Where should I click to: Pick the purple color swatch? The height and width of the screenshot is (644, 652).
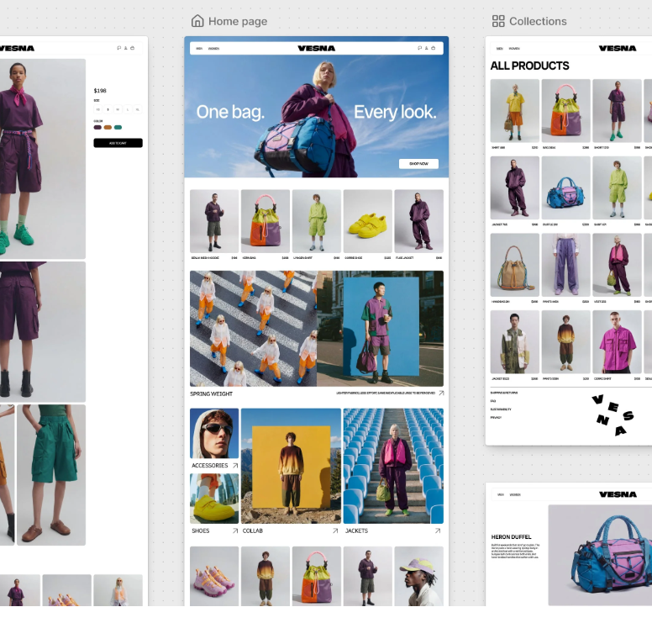[x=97, y=127]
